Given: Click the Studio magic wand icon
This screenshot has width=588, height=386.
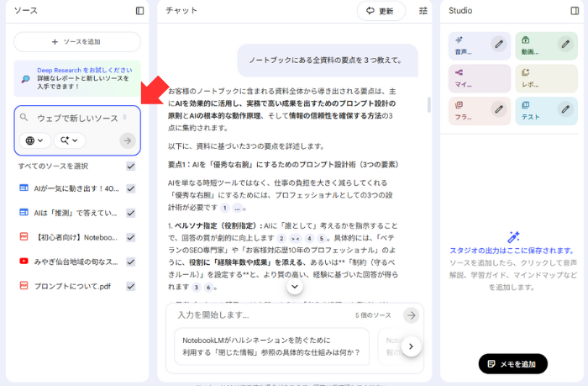Looking at the screenshot, I should (513, 237).
